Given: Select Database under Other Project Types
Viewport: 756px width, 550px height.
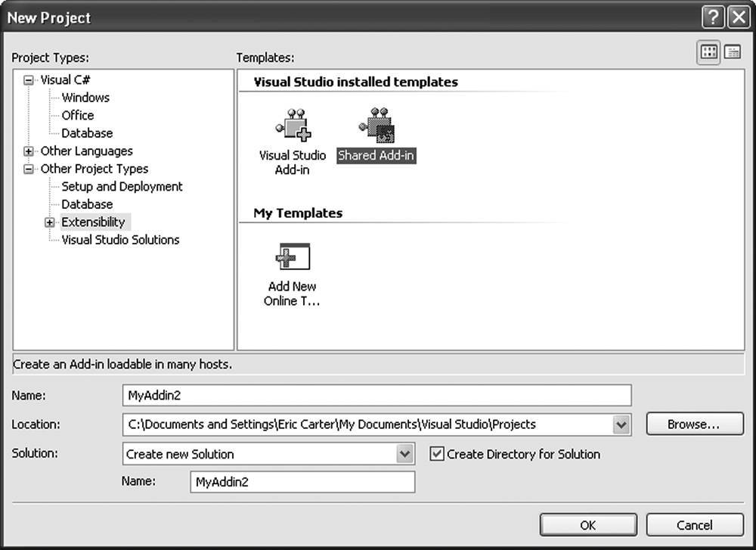Looking at the screenshot, I should coord(87,204).
